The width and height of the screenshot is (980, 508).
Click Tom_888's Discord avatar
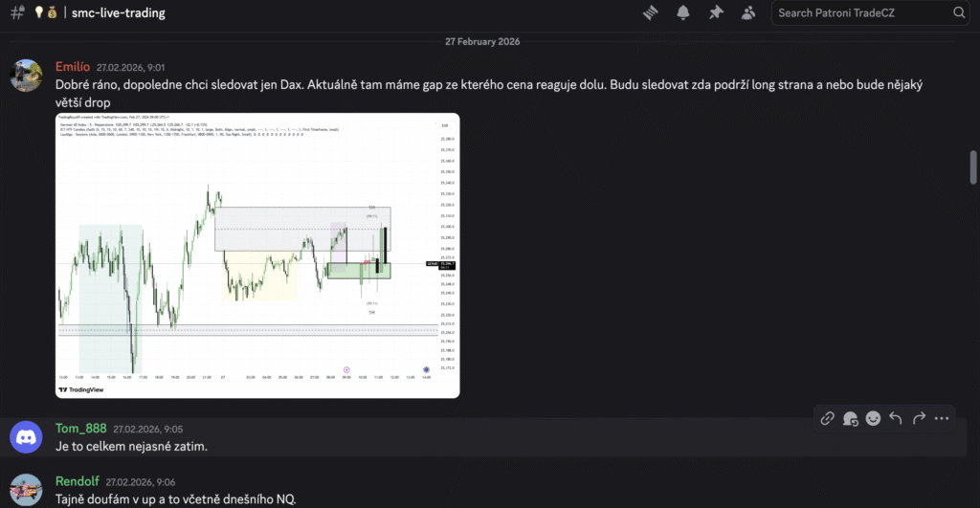26,437
